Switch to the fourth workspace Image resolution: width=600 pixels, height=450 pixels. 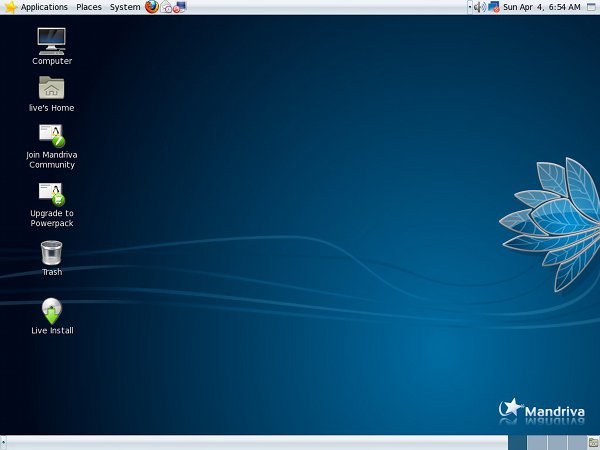(x=577, y=443)
